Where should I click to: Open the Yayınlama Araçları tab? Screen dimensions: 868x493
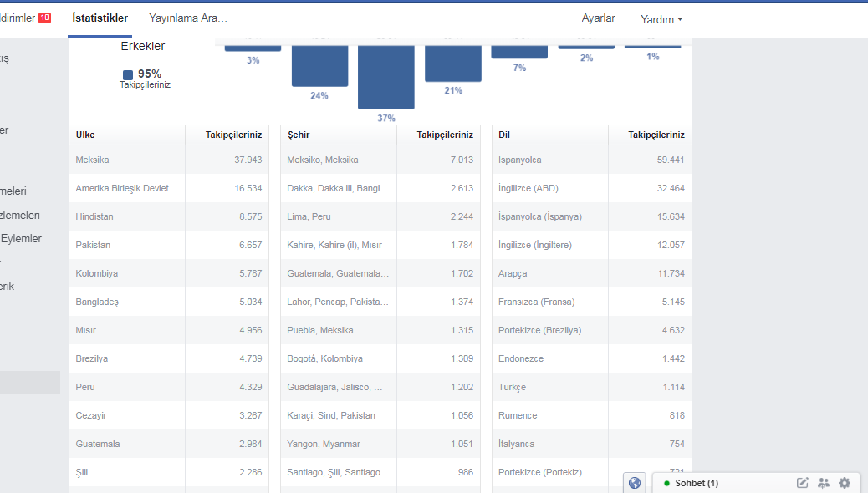tap(188, 18)
